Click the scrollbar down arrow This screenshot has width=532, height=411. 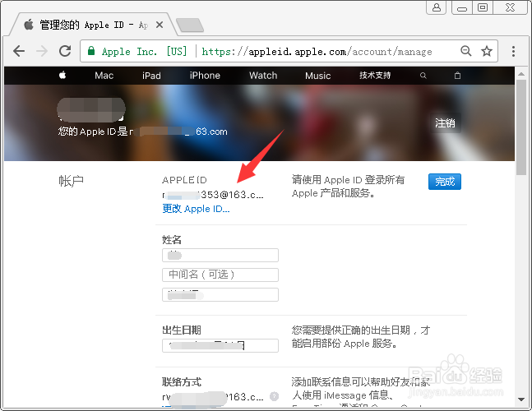(521, 399)
